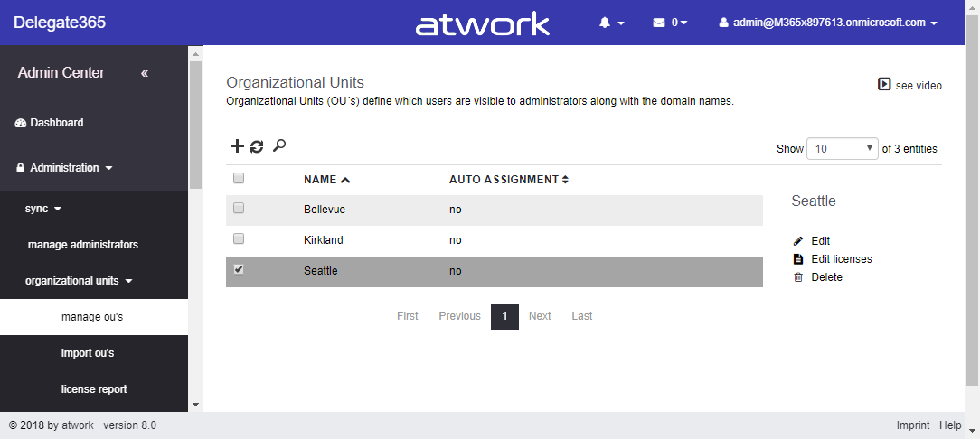Click the search magnifier icon
This screenshot has height=439, width=980.
pyautogui.click(x=279, y=145)
